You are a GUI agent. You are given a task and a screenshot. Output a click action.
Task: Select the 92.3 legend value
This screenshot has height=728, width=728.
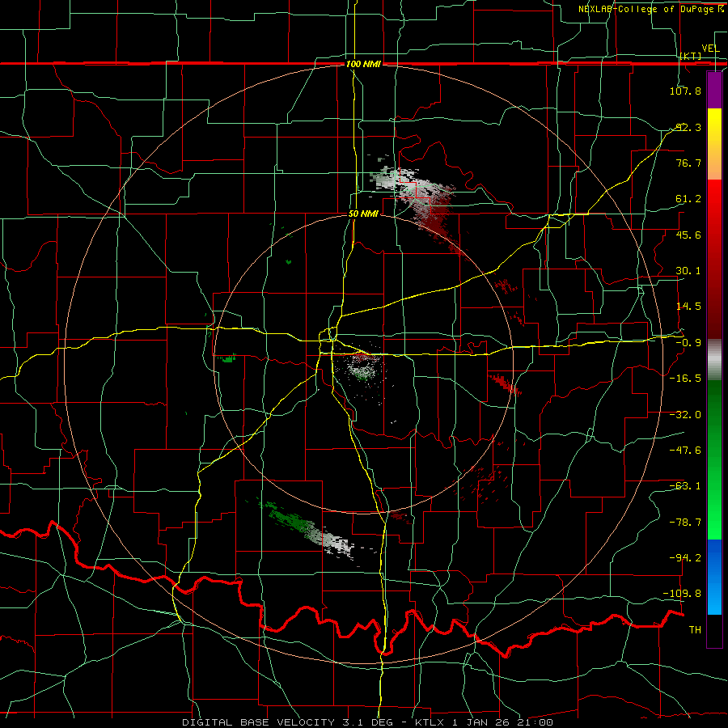(688, 127)
